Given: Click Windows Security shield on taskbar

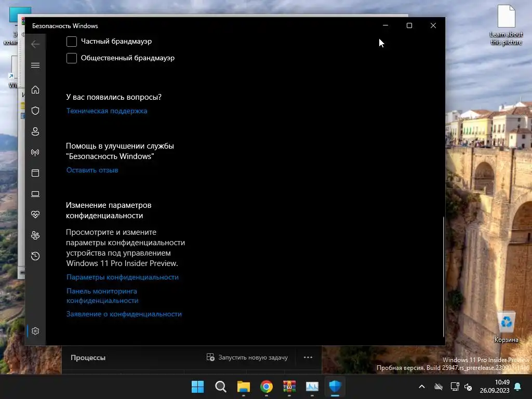Looking at the screenshot, I should pos(335,387).
